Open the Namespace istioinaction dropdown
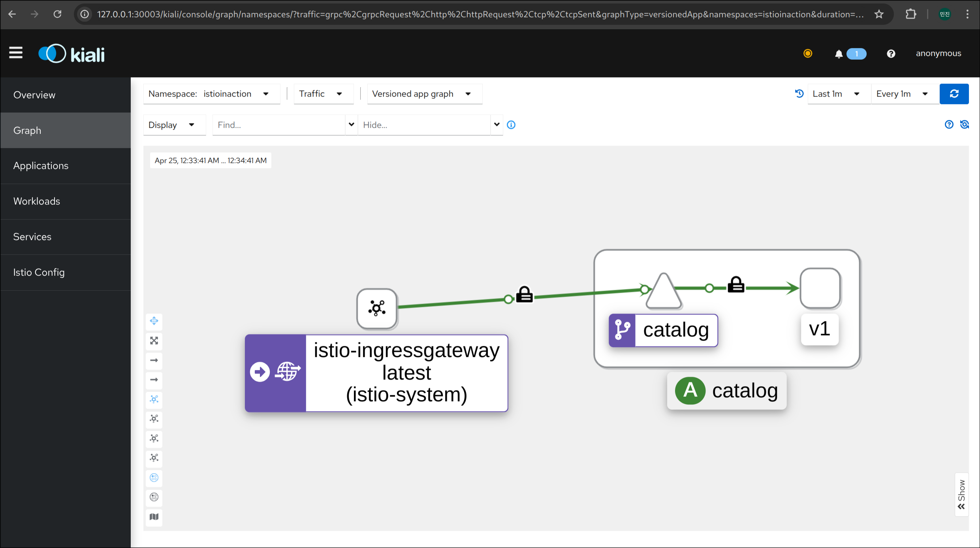Viewport: 980px width, 548px height. pos(212,94)
